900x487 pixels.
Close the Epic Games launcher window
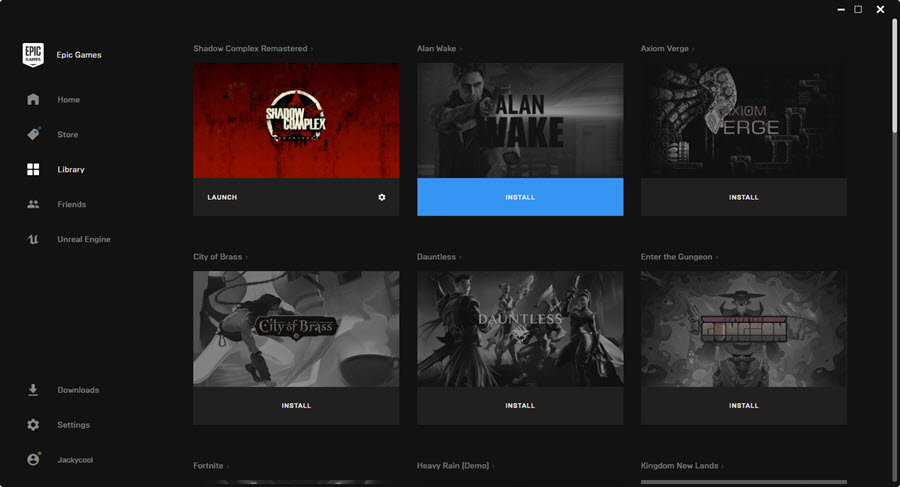880,9
